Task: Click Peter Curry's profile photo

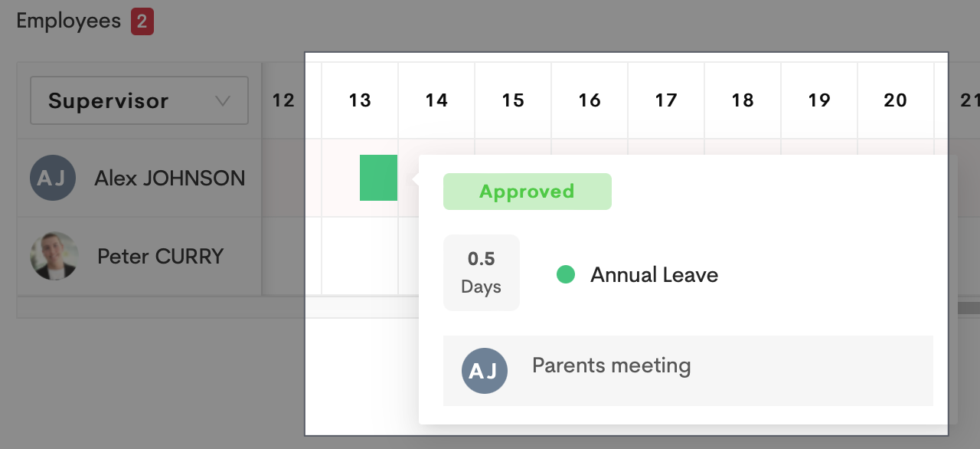Action: click(x=54, y=256)
